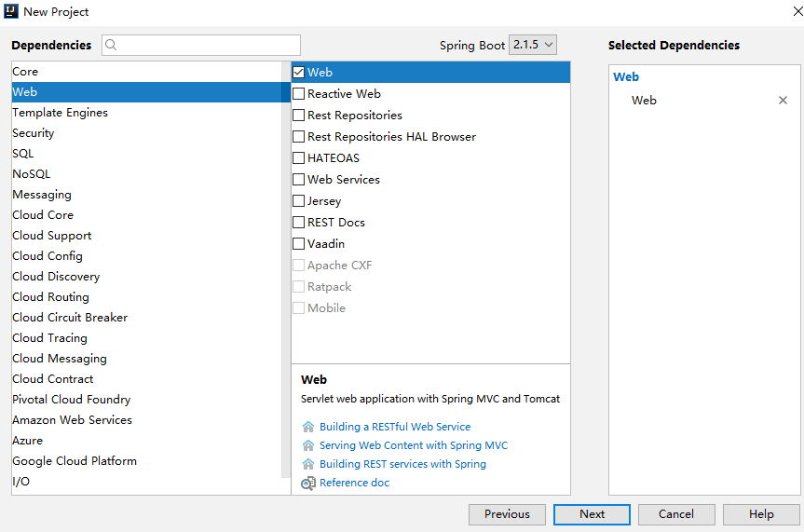This screenshot has height=532, width=804.
Task: Remove Web from selected dependencies
Action: (783, 101)
